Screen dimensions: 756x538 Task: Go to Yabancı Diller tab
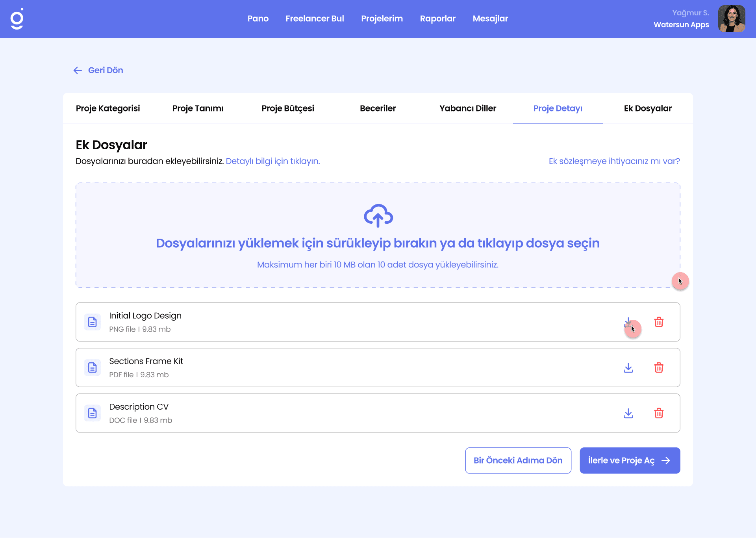click(468, 108)
